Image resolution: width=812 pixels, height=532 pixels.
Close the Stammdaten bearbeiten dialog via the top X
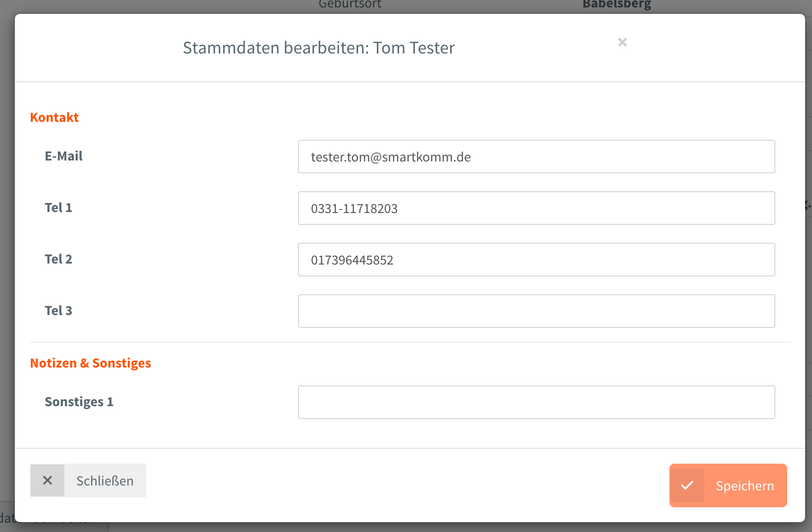click(x=622, y=43)
